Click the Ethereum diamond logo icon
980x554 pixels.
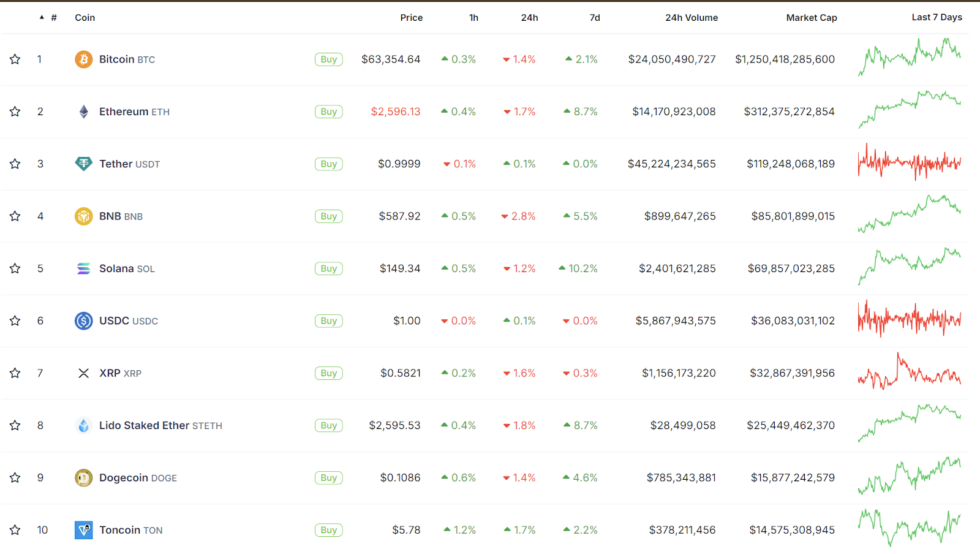click(x=84, y=112)
